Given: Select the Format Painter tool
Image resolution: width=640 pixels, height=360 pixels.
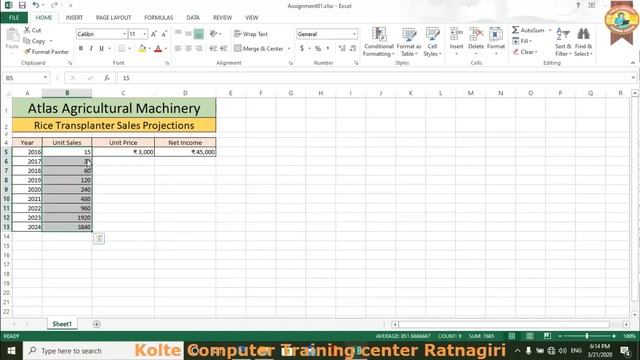Looking at the screenshot, I should click(x=46, y=52).
